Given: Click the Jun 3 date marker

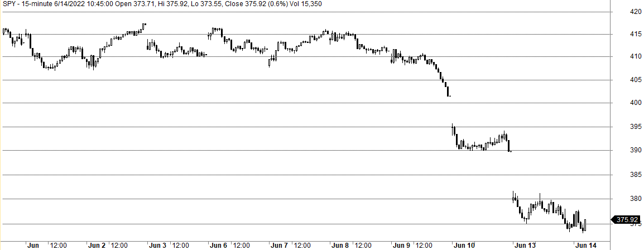Looking at the screenshot, I should coord(157,245).
